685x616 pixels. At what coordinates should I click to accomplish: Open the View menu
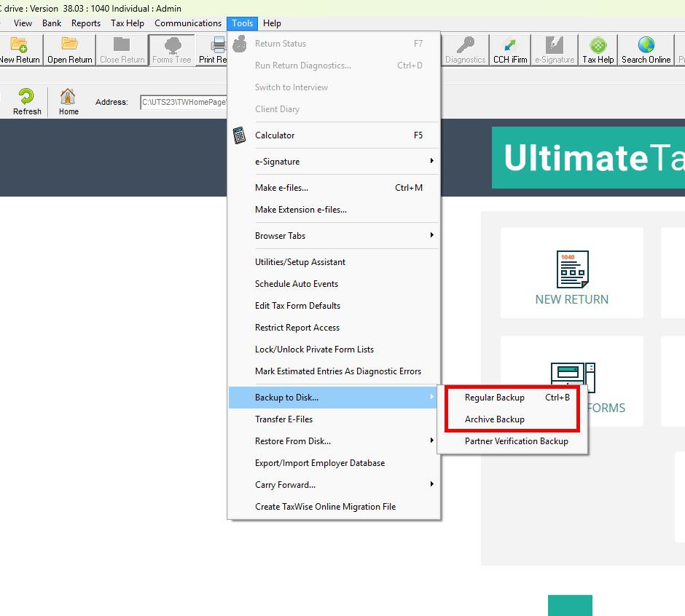coord(23,23)
